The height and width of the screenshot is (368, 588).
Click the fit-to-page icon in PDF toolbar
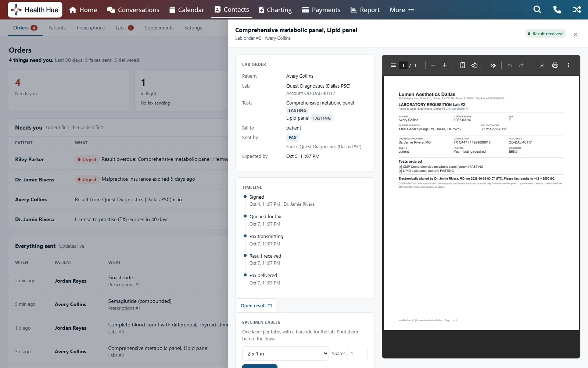point(463,65)
